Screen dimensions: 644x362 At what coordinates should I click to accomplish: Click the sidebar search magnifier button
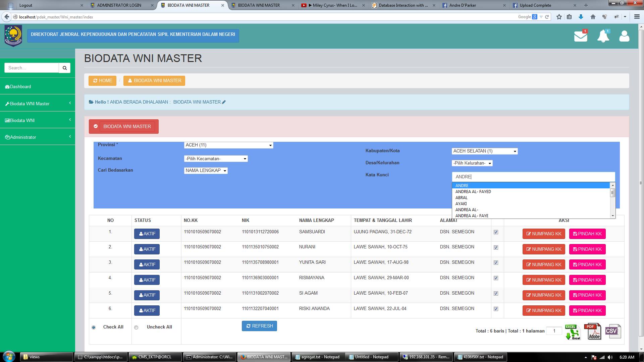65,68
